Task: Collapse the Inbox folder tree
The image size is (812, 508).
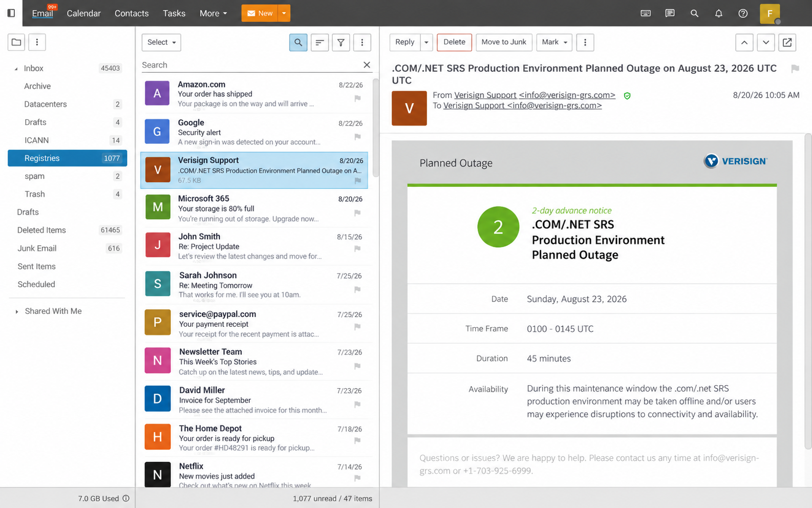Action: tap(16, 69)
